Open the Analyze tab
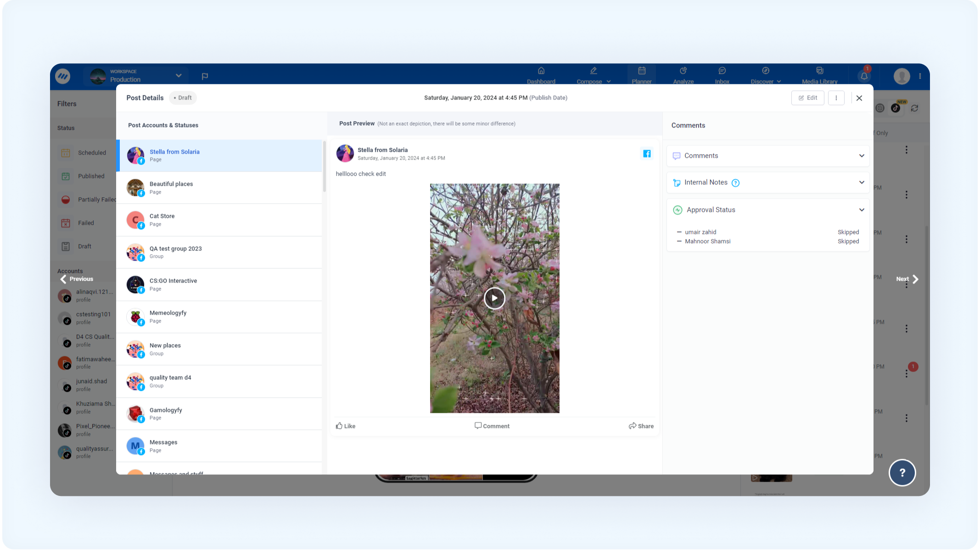980x551 pixels. pos(683,76)
